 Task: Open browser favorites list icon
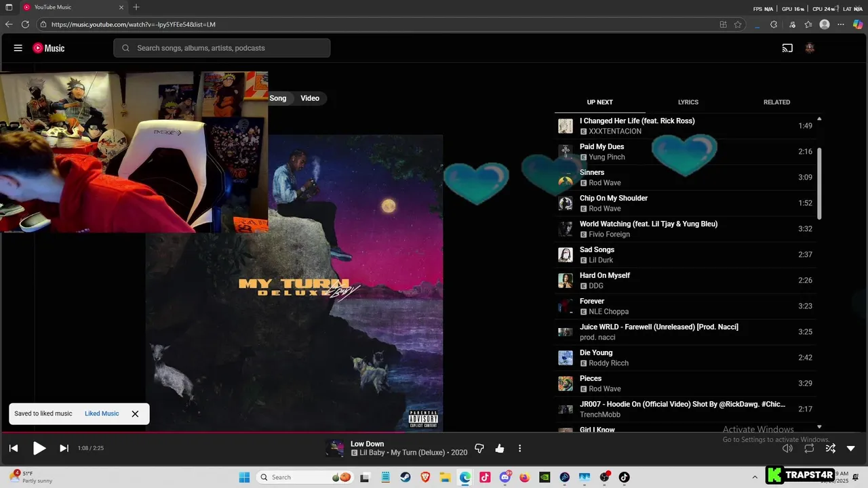point(808,24)
